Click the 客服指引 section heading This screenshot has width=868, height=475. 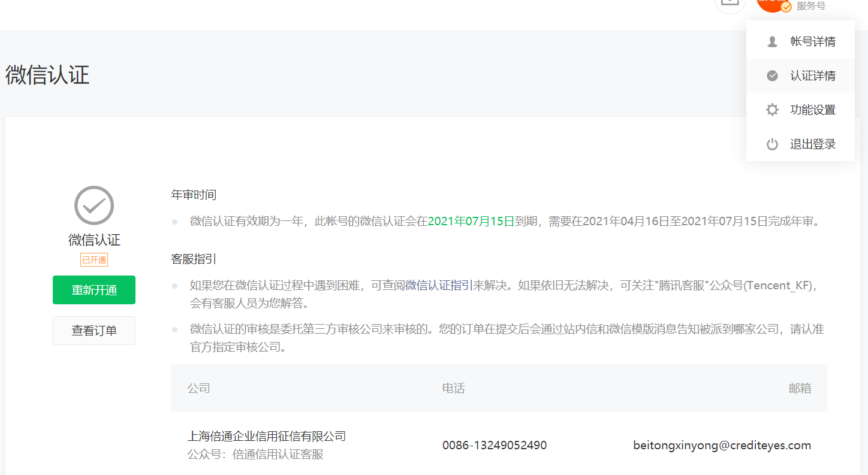[194, 259]
